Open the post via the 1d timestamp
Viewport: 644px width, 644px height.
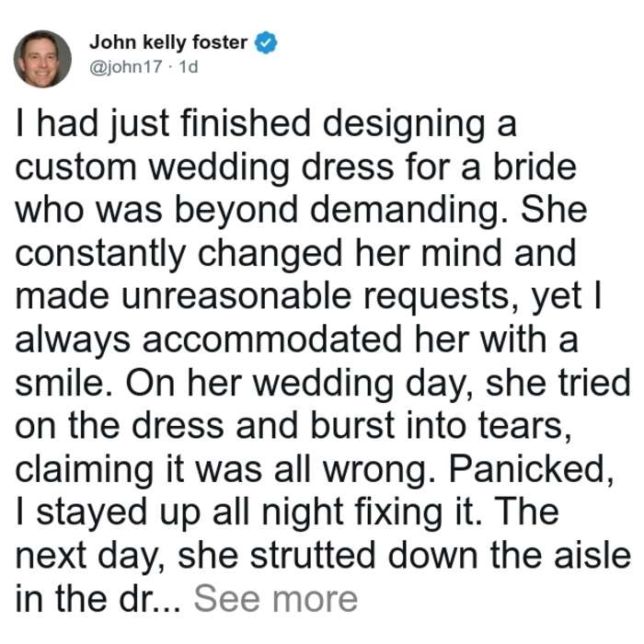pyautogui.click(x=189, y=66)
